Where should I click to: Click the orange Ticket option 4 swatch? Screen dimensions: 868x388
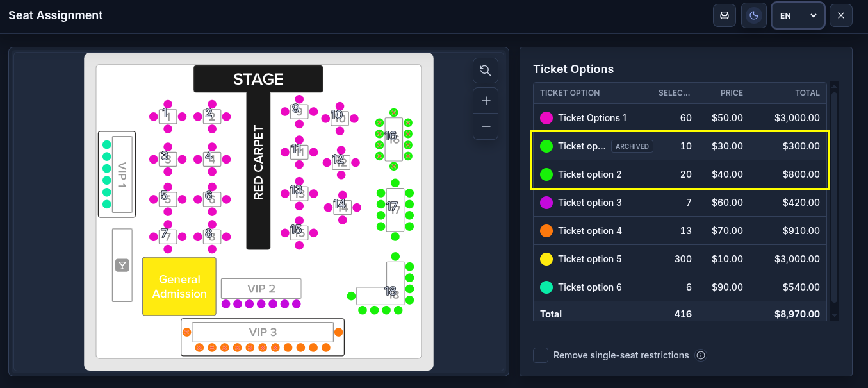click(546, 231)
